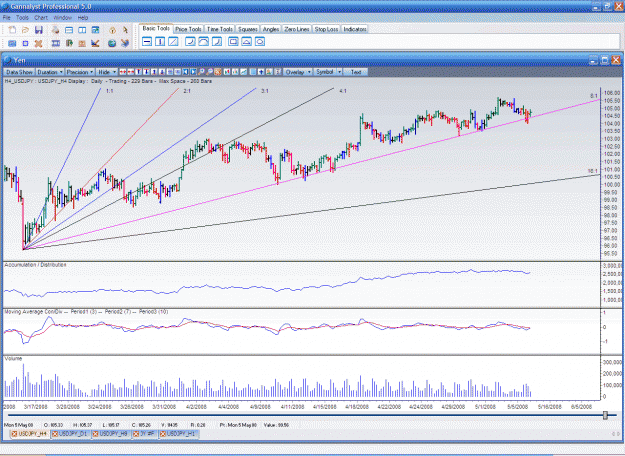Open the File menu

tap(6, 18)
